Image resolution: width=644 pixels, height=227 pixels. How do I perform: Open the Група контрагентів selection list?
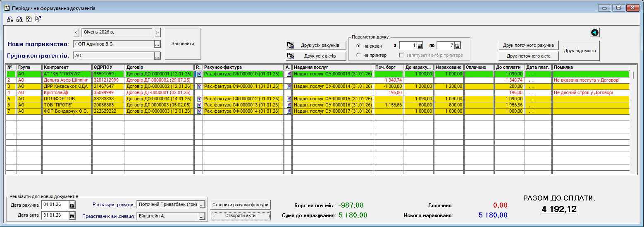click(x=157, y=56)
